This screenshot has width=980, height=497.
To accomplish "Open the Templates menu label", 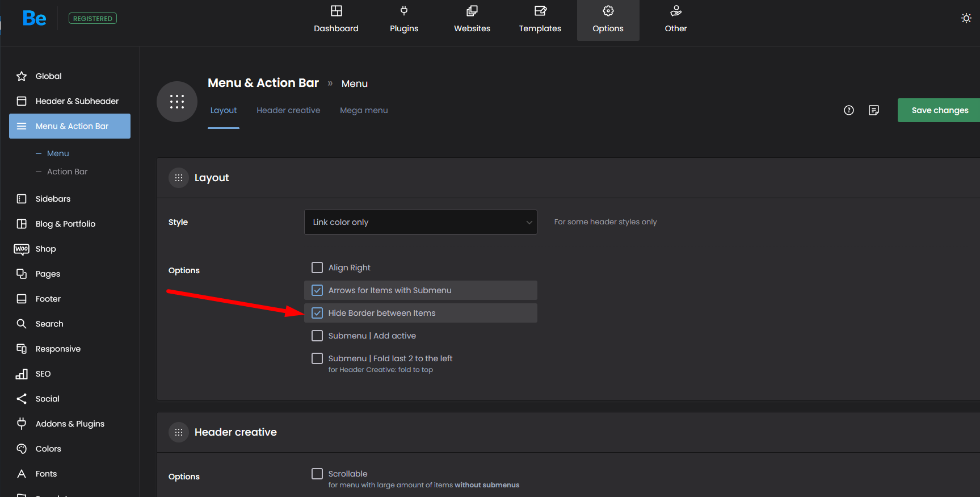I will point(540,28).
